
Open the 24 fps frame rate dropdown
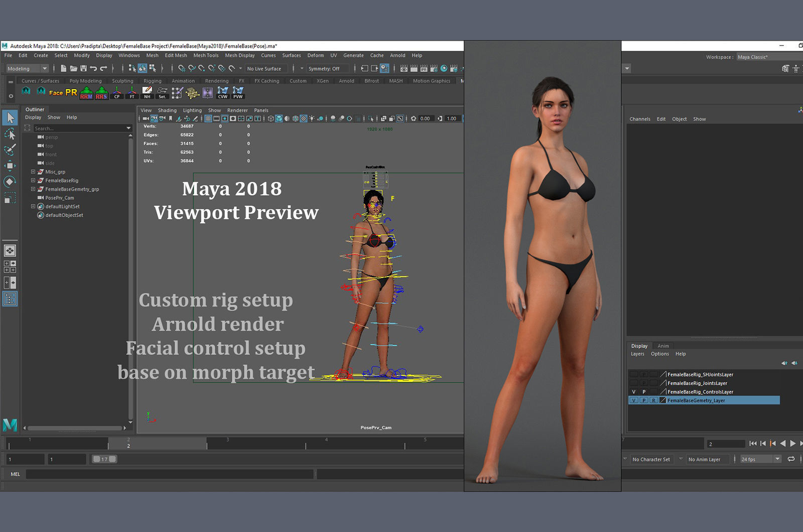point(761,459)
